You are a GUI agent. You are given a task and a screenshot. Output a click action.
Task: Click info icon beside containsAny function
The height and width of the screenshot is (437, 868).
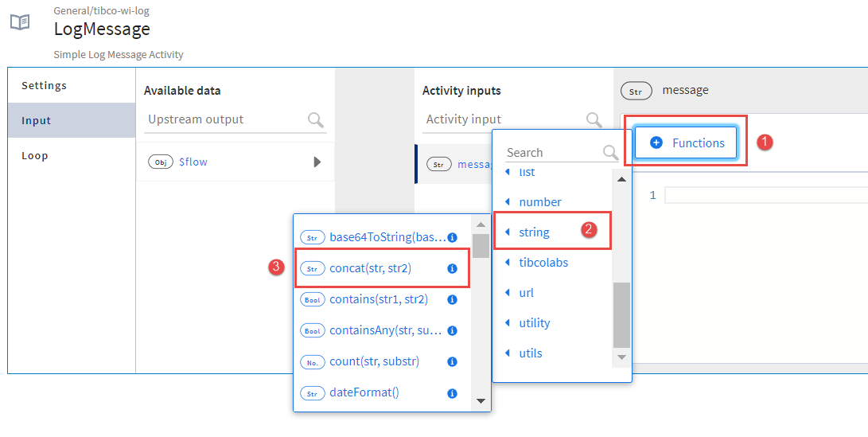(452, 330)
